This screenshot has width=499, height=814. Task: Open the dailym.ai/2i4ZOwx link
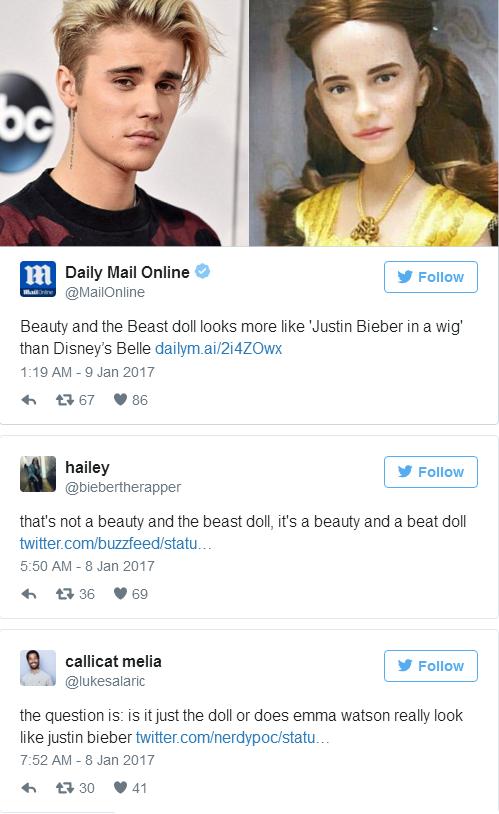pyautogui.click(x=218, y=348)
